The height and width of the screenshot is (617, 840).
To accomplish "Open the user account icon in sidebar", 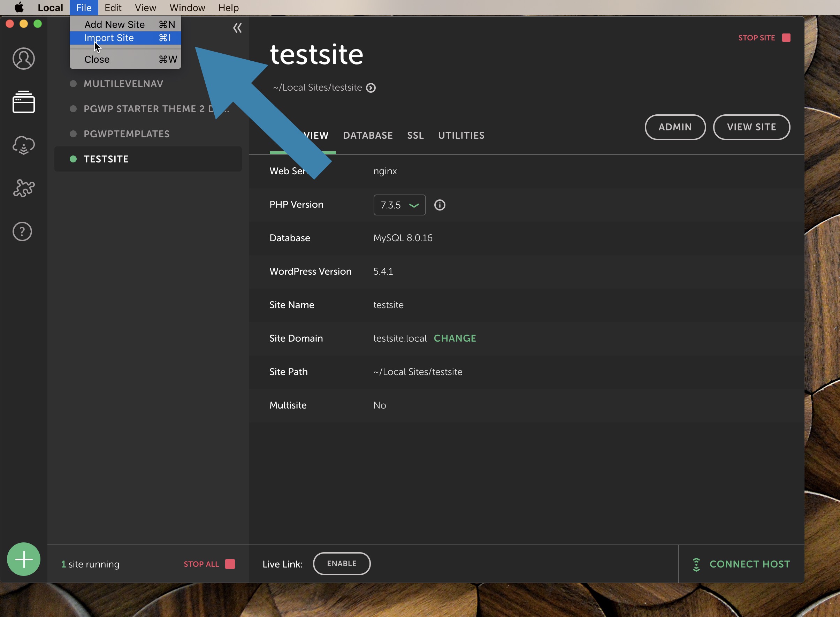I will (23, 59).
